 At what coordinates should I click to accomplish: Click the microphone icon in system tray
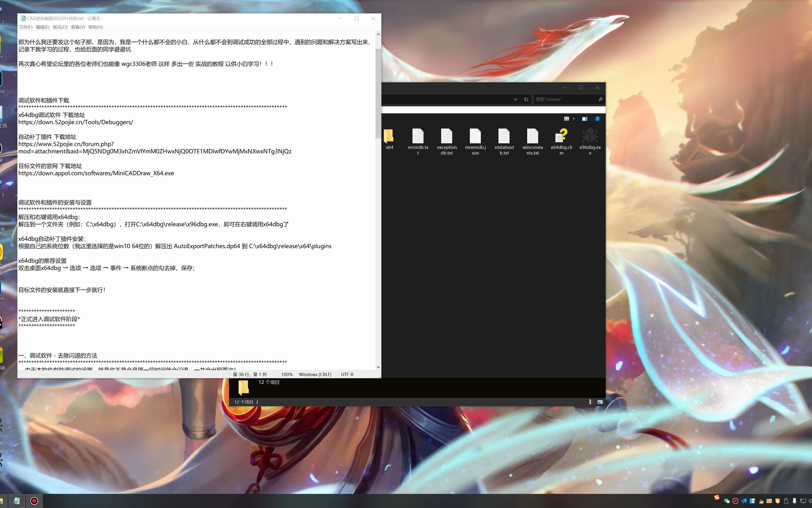pos(794,501)
